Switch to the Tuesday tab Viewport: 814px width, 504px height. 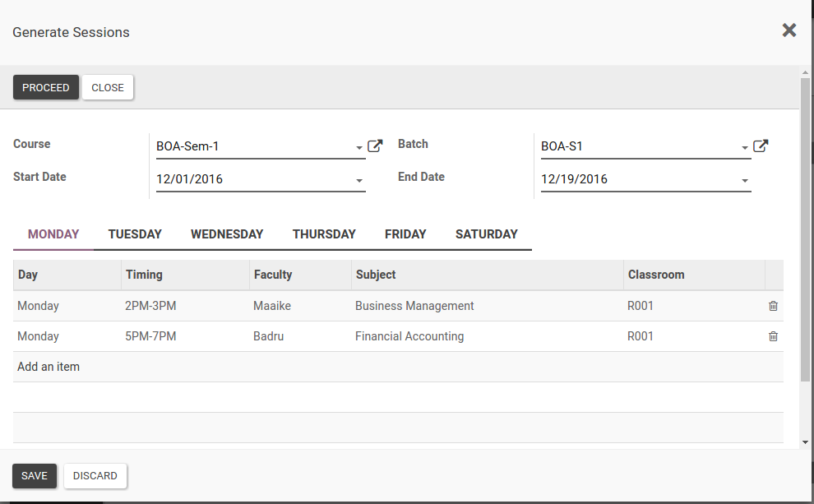click(x=135, y=234)
